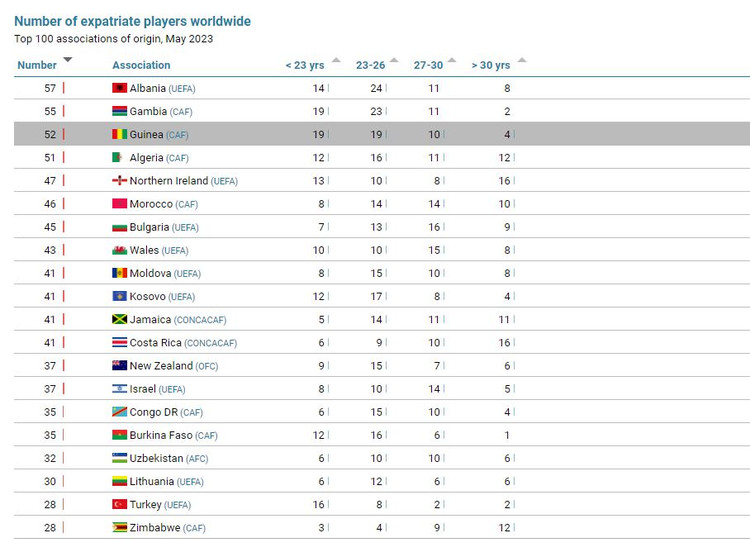Sort by 23-26 column arrow
Viewport: 750px width, 539px height.
click(x=396, y=60)
